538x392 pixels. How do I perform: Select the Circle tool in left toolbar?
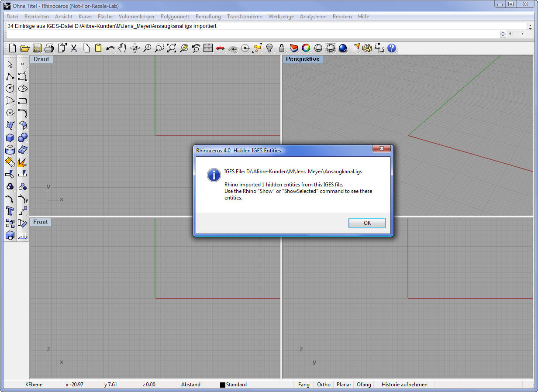[x=10, y=89]
